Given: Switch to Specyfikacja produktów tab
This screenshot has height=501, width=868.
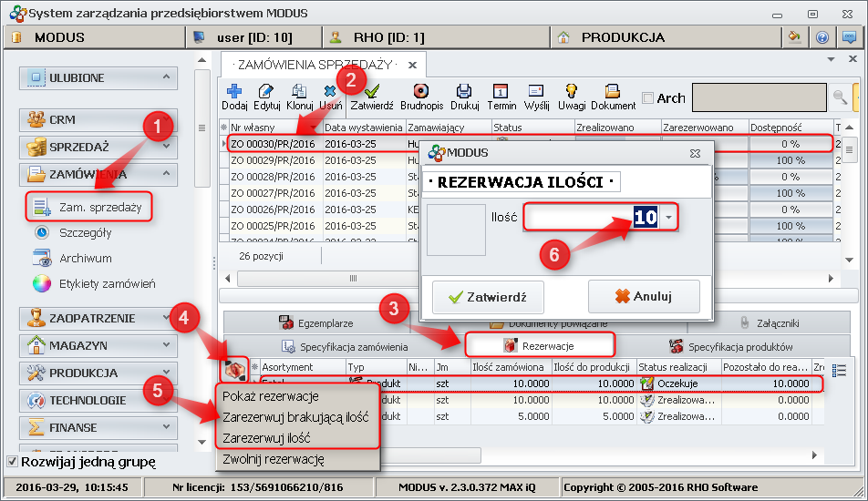Looking at the screenshot, I should pos(731,347).
